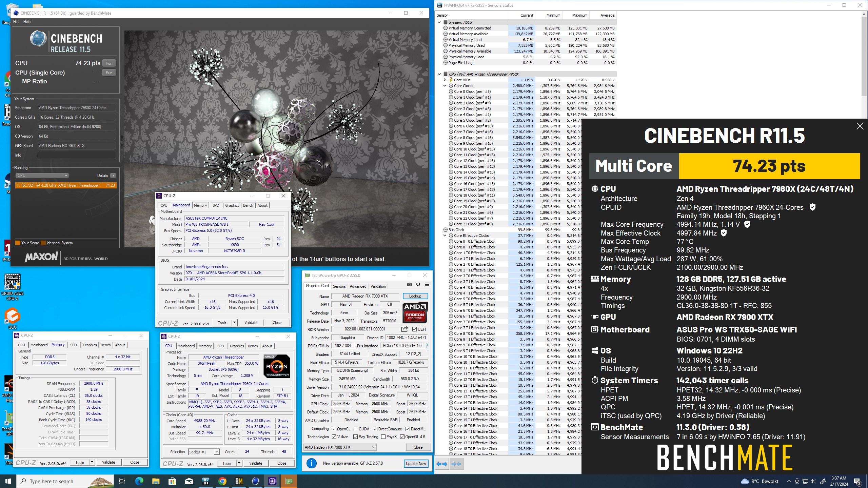Open Bench tab in CPU-Z Memory window
Viewport: 868px width, 488px height.
click(x=105, y=345)
